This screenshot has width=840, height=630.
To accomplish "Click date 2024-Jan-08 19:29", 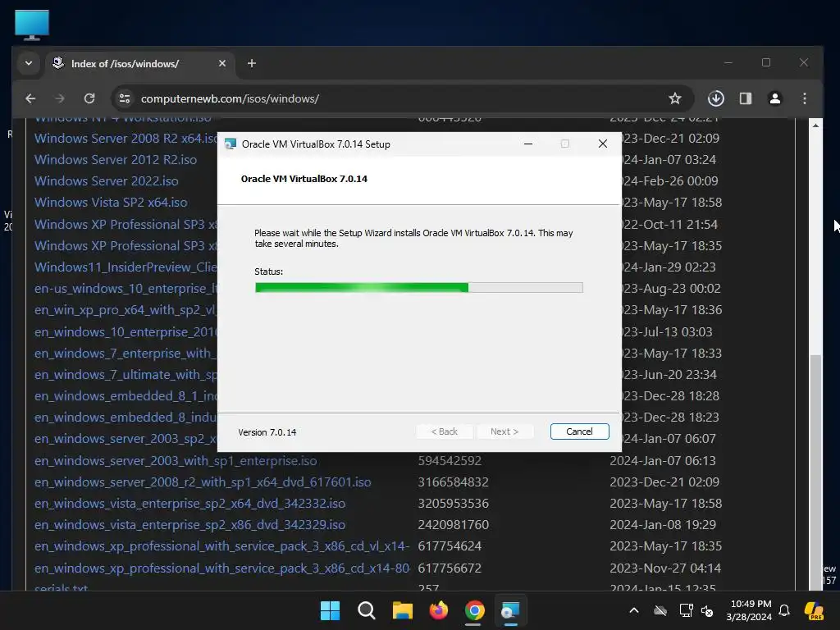I will tap(663, 525).
